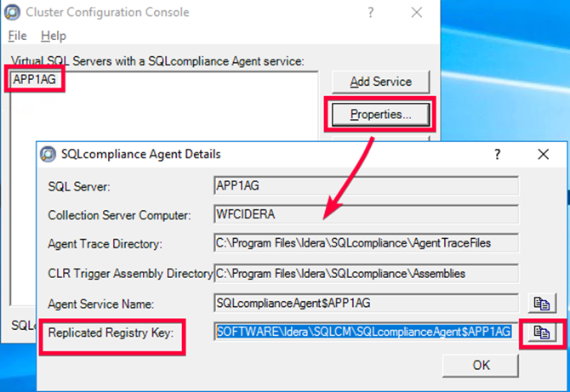This screenshot has width=570, height=392.
Task: Copy the Agent Service Name value
Action: (540, 303)
